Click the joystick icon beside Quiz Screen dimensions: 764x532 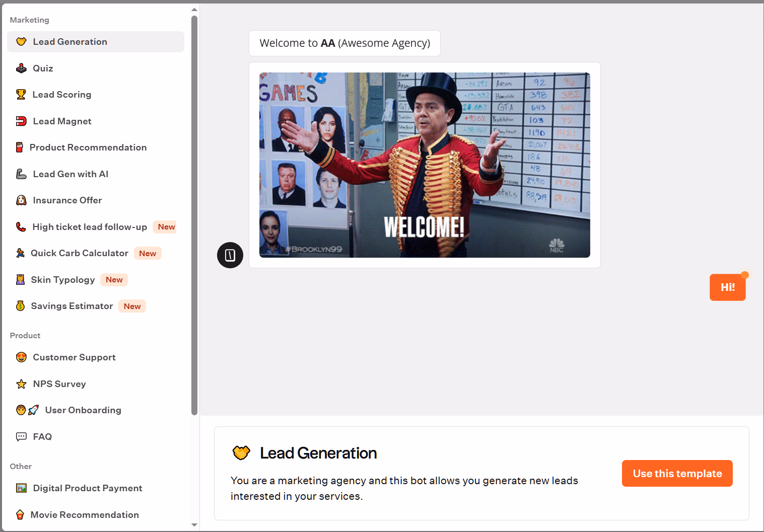21,68
